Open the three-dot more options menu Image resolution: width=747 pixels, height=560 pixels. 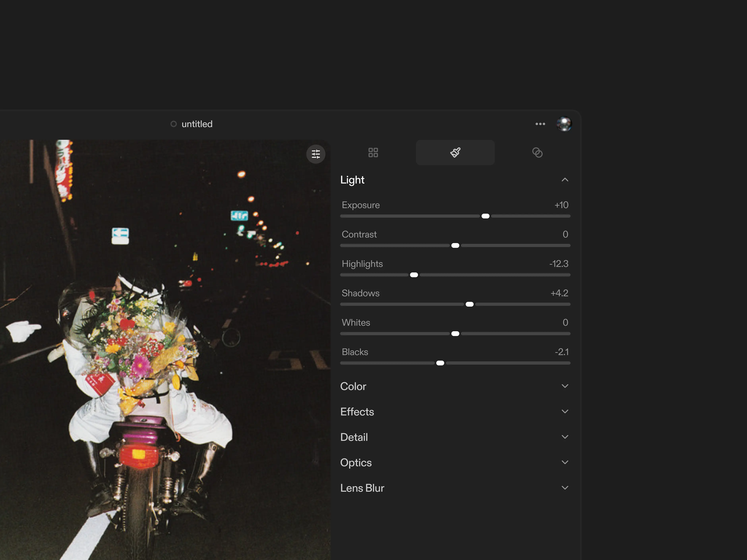tap(540, 124)
